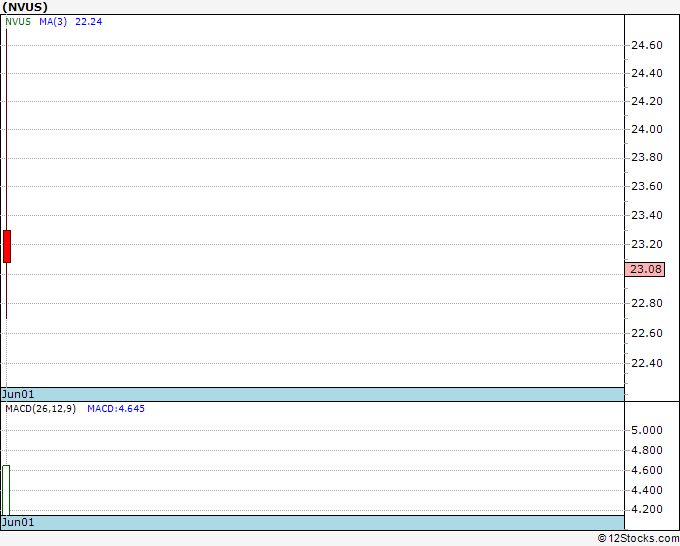Click the 23.80 price axis label
The height and width of the screenshot is (546, 680).
point(647,157)
